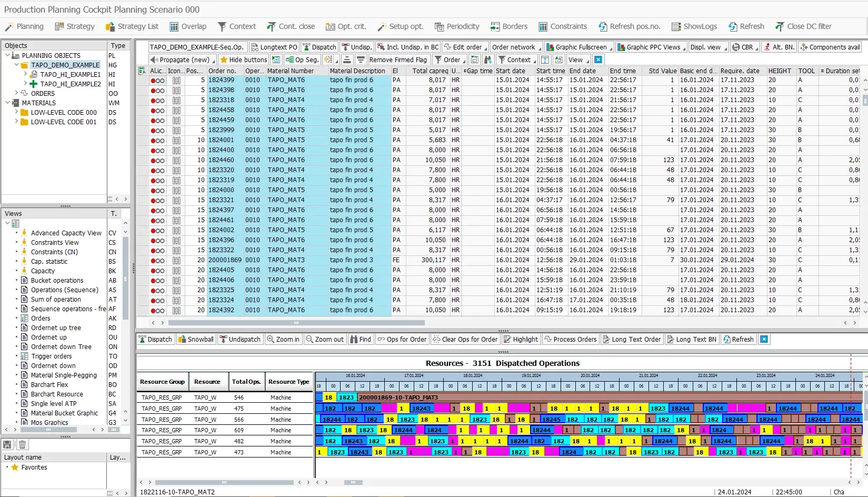Click Refresh pos.no. toolbar item
This screenshot has width=868, height=497.
point(629,26)
